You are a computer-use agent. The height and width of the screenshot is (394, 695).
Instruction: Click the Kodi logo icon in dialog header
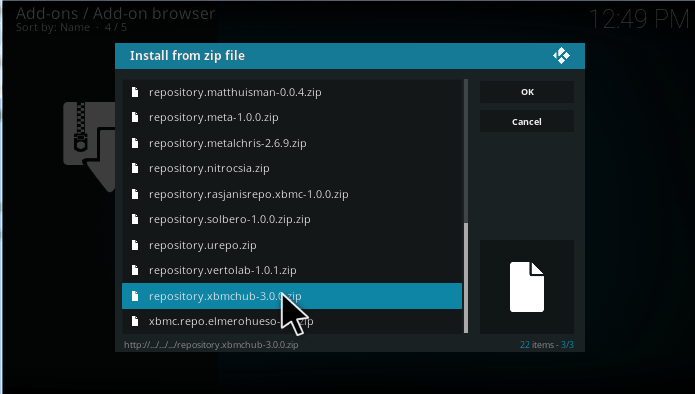(x=561, y=56)
